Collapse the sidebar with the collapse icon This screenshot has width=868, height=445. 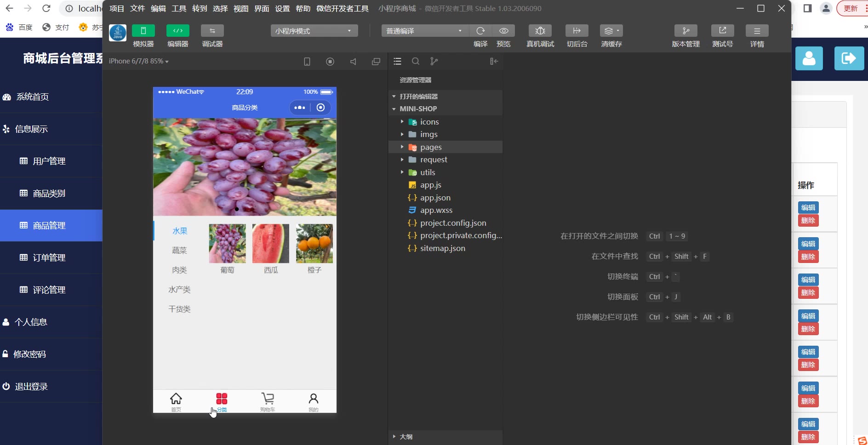click(494, 61)
